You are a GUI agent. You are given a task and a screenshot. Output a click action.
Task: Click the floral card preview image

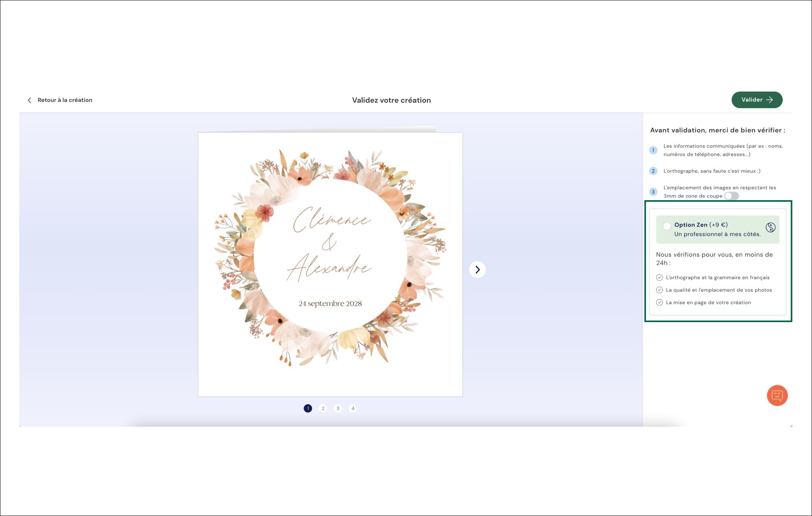330,264
